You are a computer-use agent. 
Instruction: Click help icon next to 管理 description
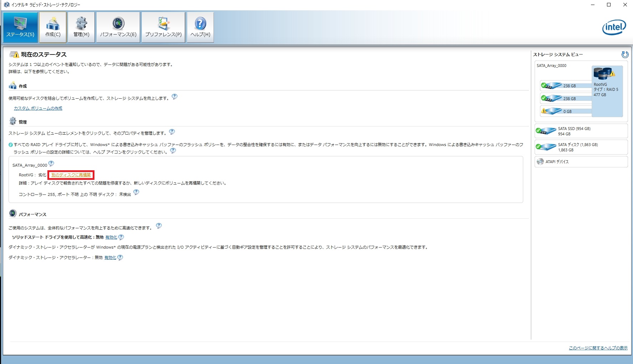[172, 132]
